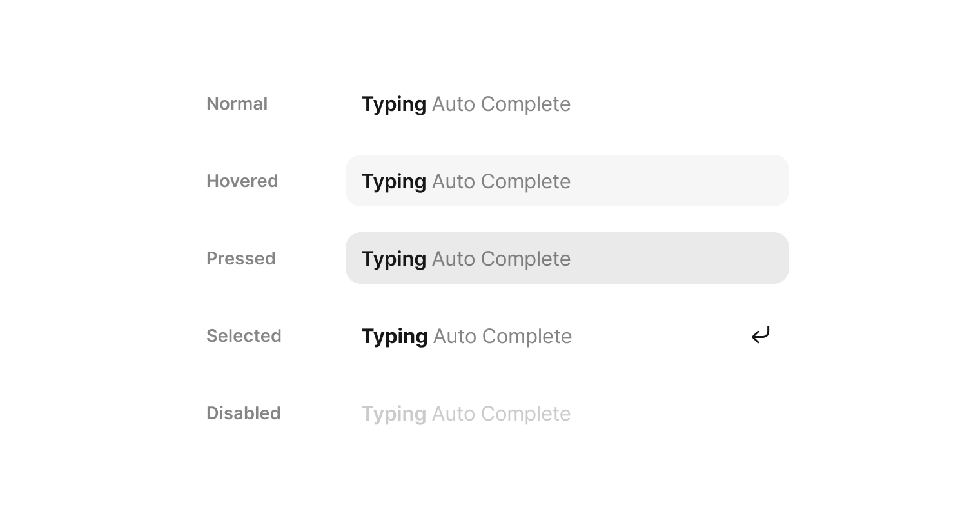Viewport: 980px width, 516px height.
Task: Click the word "Complete" in the Selected row
Action: pyautogui.click(x=527, y=337)
